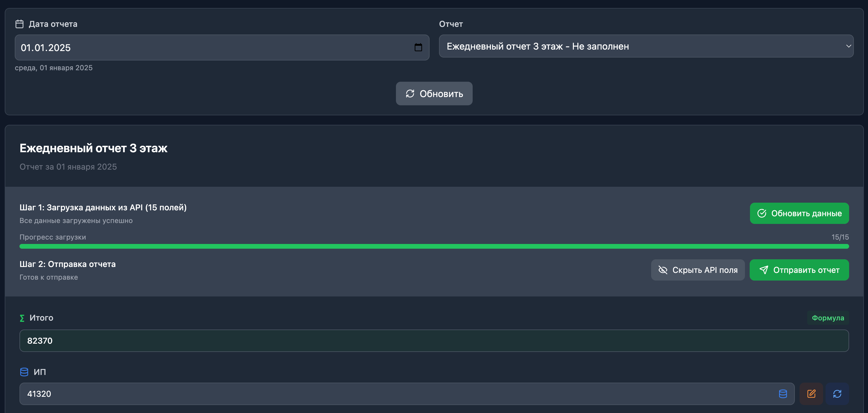
Task: Click the ИП input with 41320
Action: [398, 394]
